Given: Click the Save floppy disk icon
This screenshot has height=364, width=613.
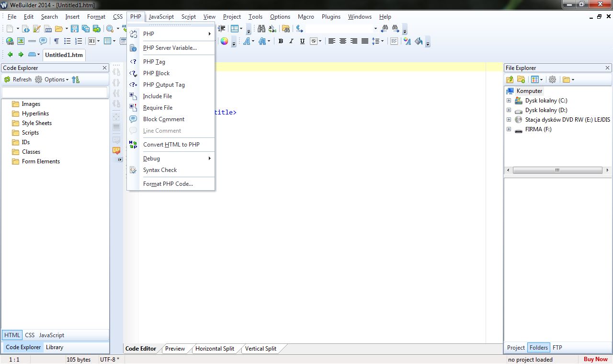Looking at the screenshot, I should [x=74, y=29].
